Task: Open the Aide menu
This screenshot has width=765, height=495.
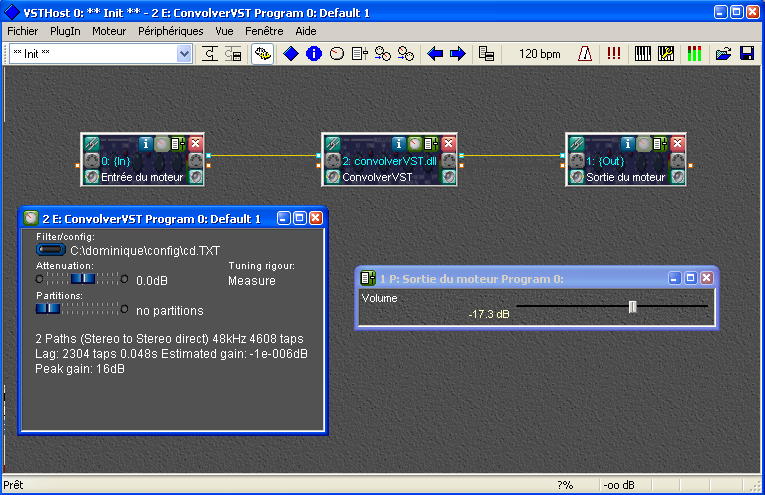Action: (306, 31)
